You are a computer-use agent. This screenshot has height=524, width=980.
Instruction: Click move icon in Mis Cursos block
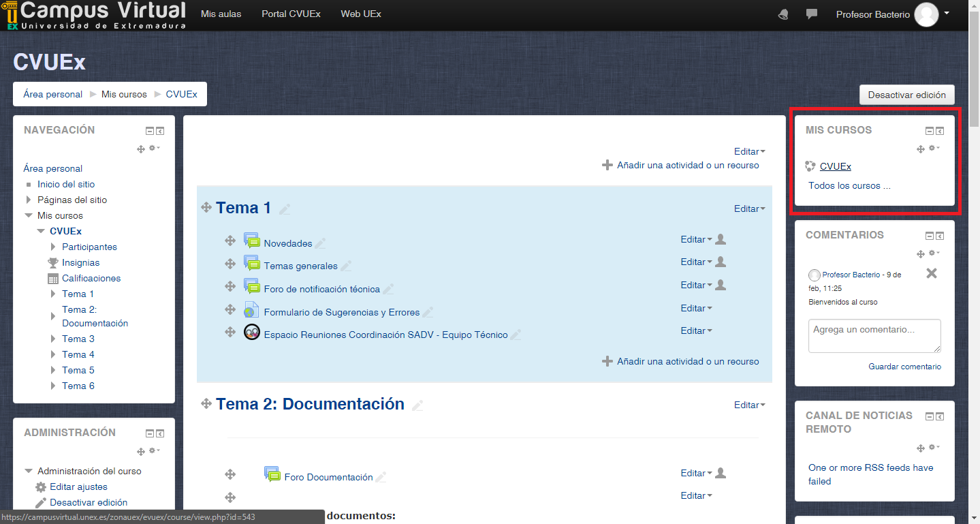(921, 149)
